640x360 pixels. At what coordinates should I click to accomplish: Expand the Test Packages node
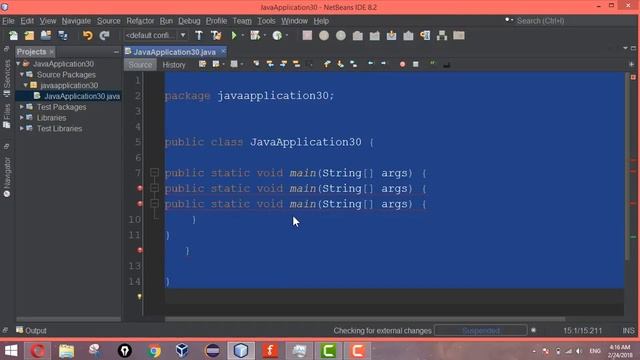(x=22, y=107)
